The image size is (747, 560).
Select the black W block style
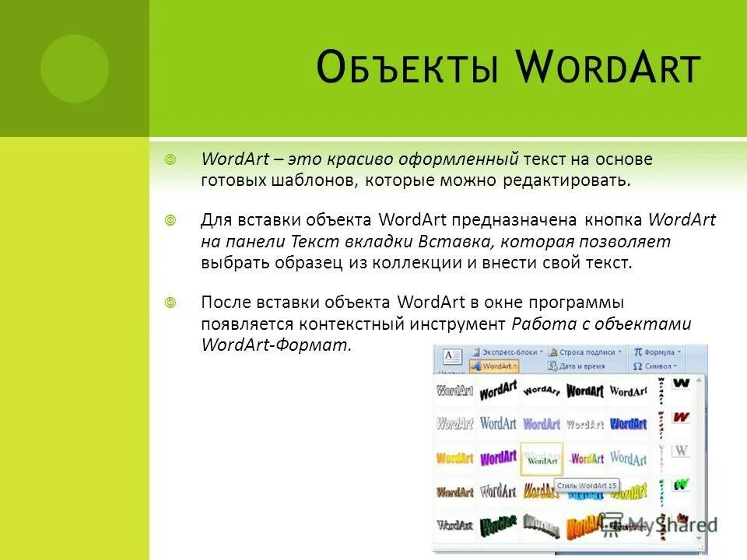(682, 383)
